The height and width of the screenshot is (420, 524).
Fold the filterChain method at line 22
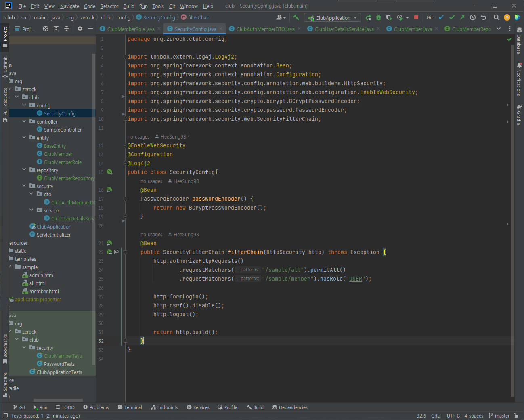125,252
